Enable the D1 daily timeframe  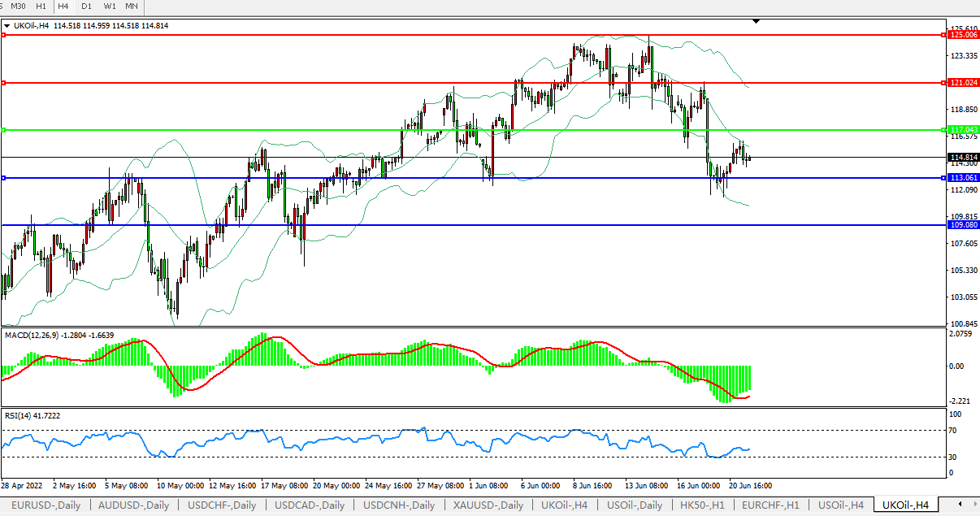[x=86, y=7]
